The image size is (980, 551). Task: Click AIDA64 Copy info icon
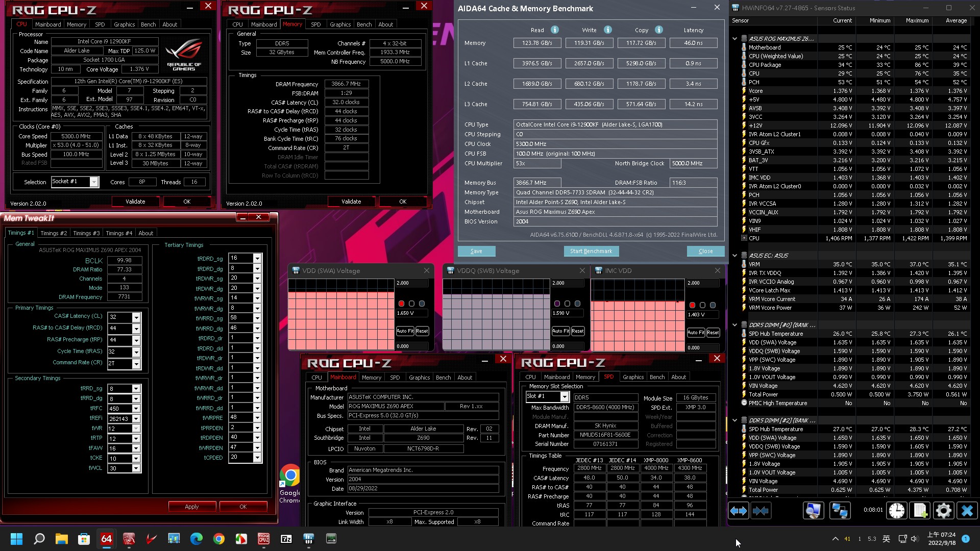(x=659, y=30)
